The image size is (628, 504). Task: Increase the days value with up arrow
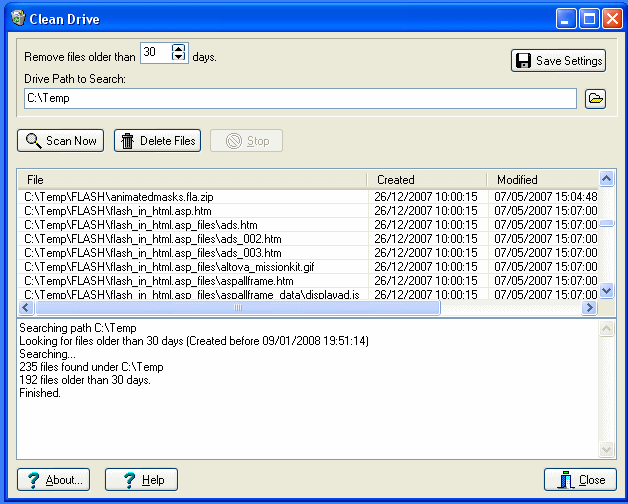pyautogui.click(x=179, y=49)
